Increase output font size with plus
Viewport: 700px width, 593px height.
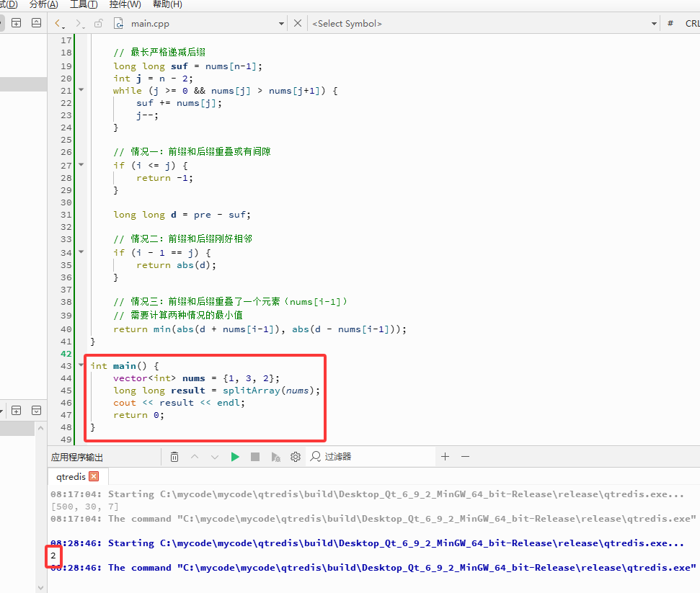point(445,457)
